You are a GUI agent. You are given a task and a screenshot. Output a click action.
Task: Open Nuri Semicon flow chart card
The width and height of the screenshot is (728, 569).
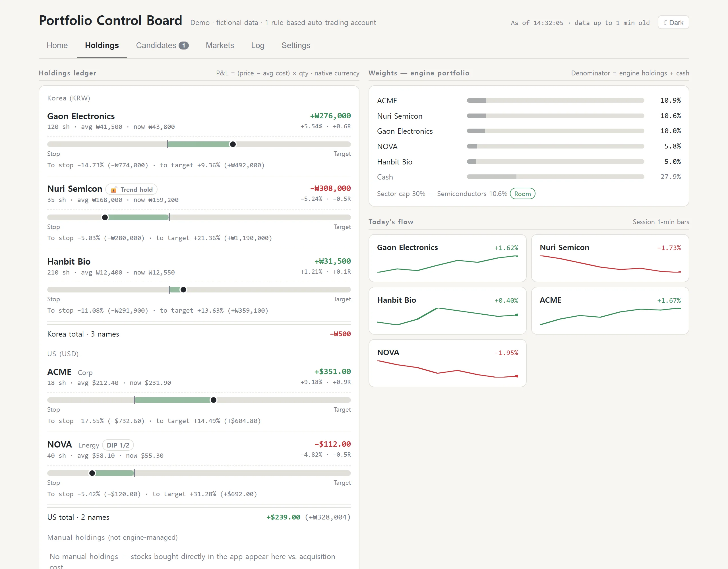(610, 258)
